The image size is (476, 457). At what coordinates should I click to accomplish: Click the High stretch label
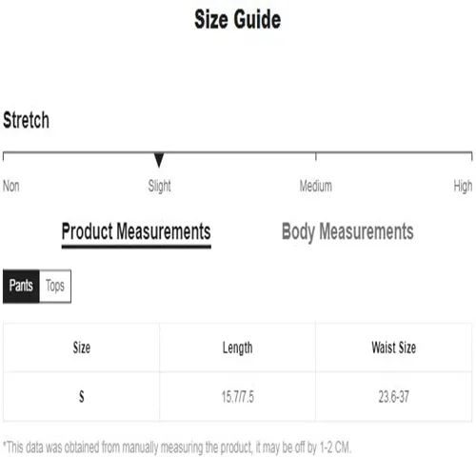coord(463,187)
